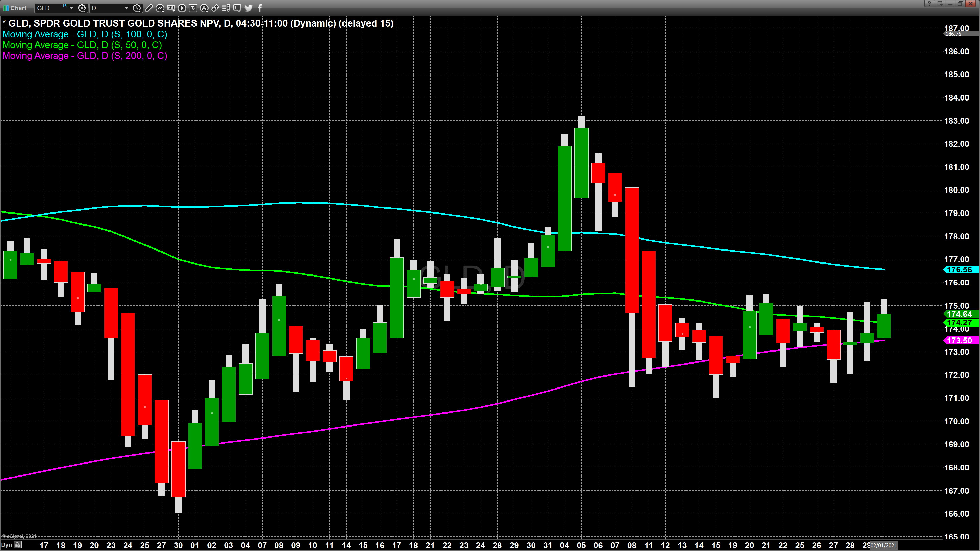Click date label 30 under lowest candle
Image resolution: width=980 pixels, height=551 pixels.
pos(178,545)
